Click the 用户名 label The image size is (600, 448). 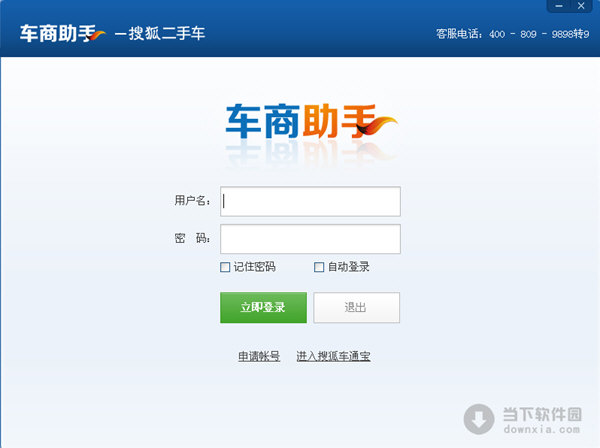(192, 200)
